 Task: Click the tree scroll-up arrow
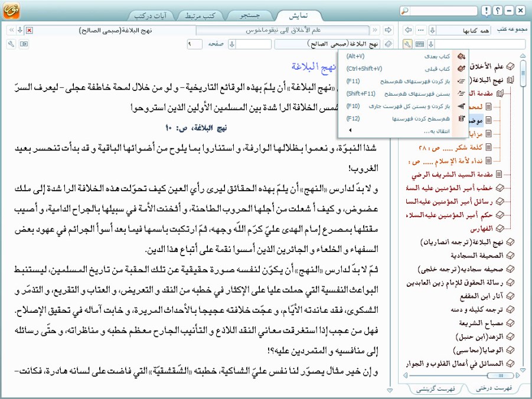tap(523, 55)
